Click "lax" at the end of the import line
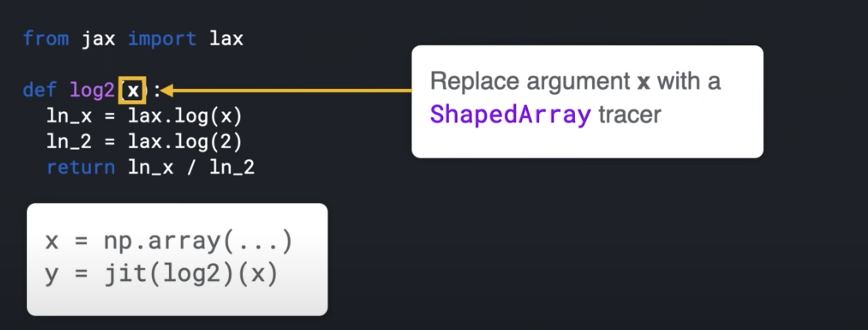This screenshot has height=330, width=868. click(x=226, y=39)
